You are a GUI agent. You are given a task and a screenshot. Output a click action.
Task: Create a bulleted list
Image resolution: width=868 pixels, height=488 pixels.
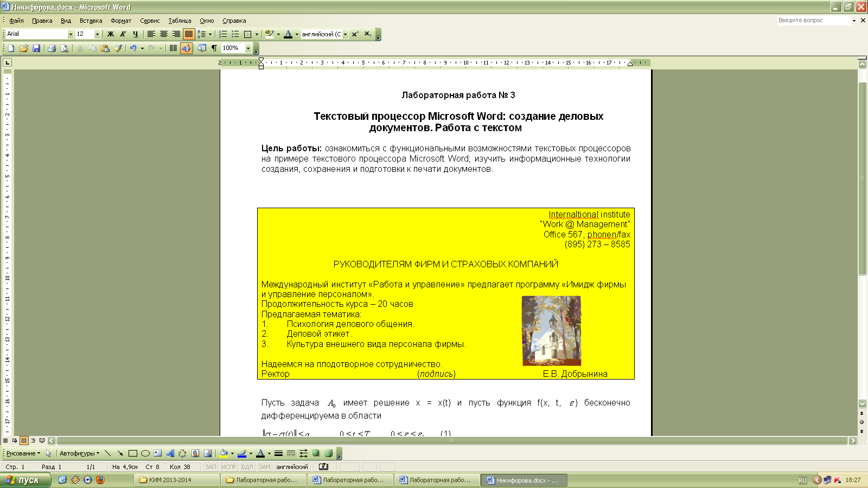[x=235, y=34]
